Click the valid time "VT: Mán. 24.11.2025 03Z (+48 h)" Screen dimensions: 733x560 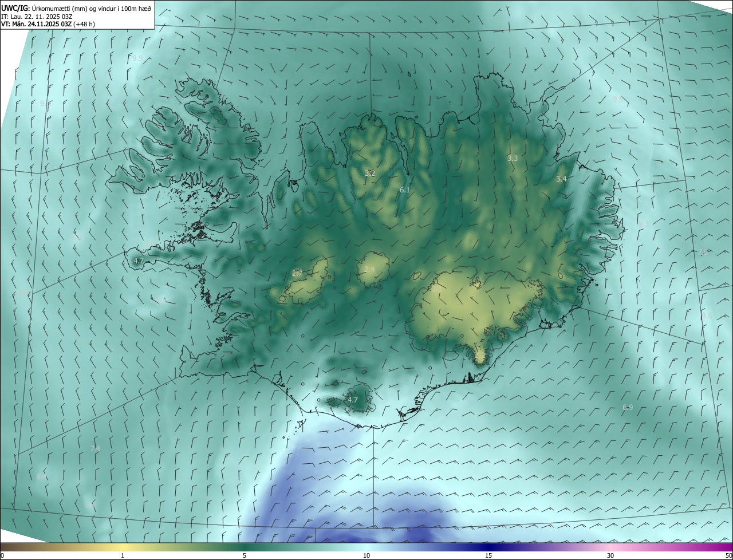48,24
